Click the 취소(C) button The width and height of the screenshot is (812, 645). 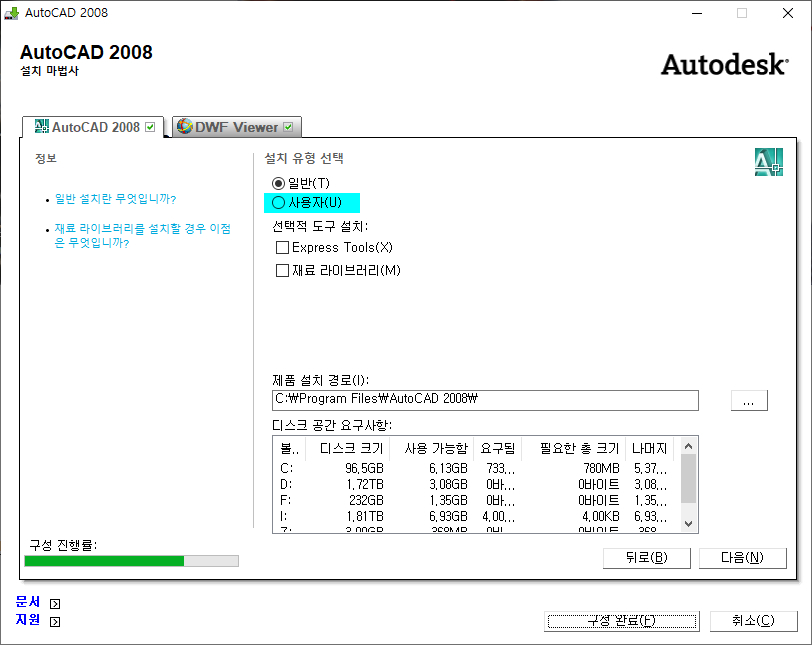[753, 621]
